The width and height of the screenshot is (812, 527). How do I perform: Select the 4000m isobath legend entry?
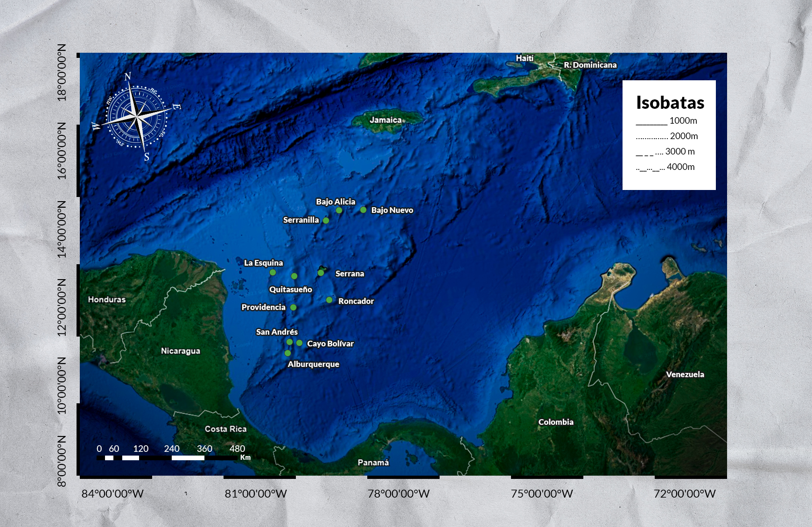click(665, 167)
